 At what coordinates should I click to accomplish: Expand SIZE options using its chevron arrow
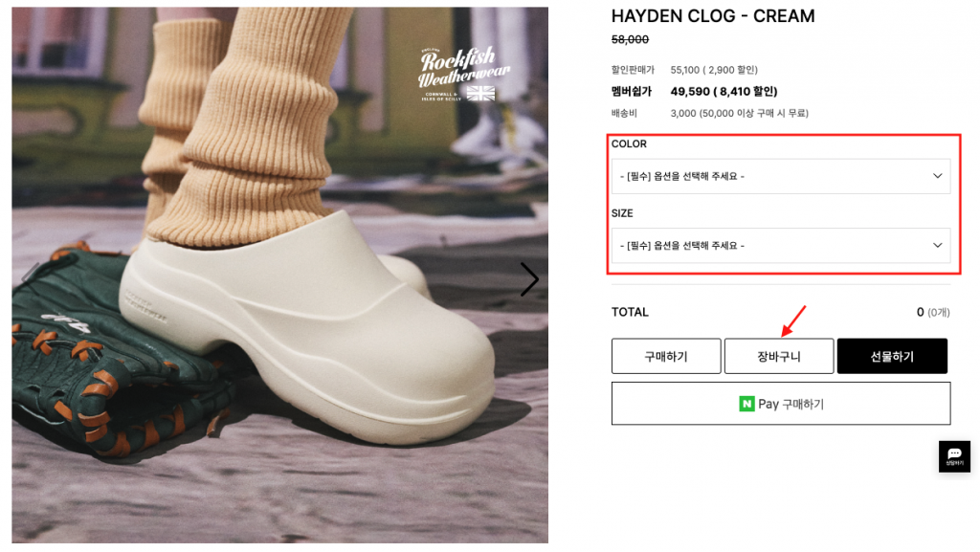click(x=938, y=246)
